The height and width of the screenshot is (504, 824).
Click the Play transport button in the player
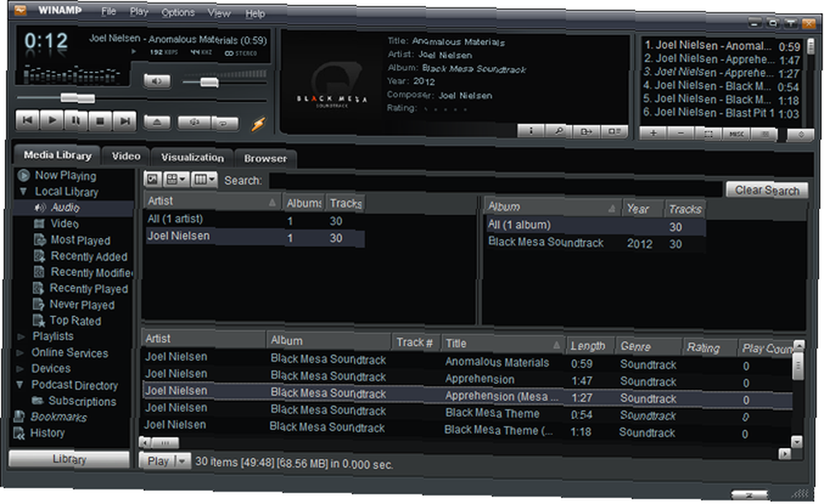(52, 120)
